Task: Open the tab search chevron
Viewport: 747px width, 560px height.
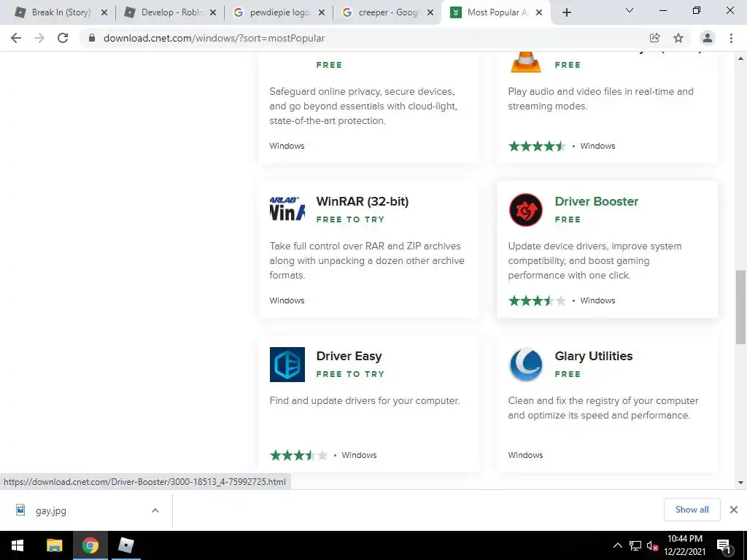Action: point(630,10)
